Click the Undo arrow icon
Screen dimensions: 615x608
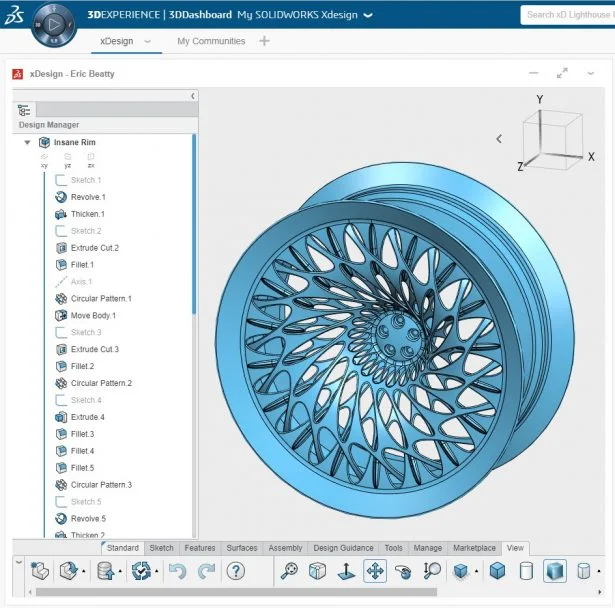point(177,571)
